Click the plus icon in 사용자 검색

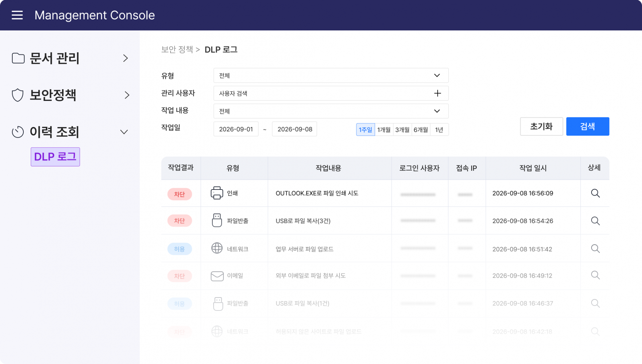point(437,93)
